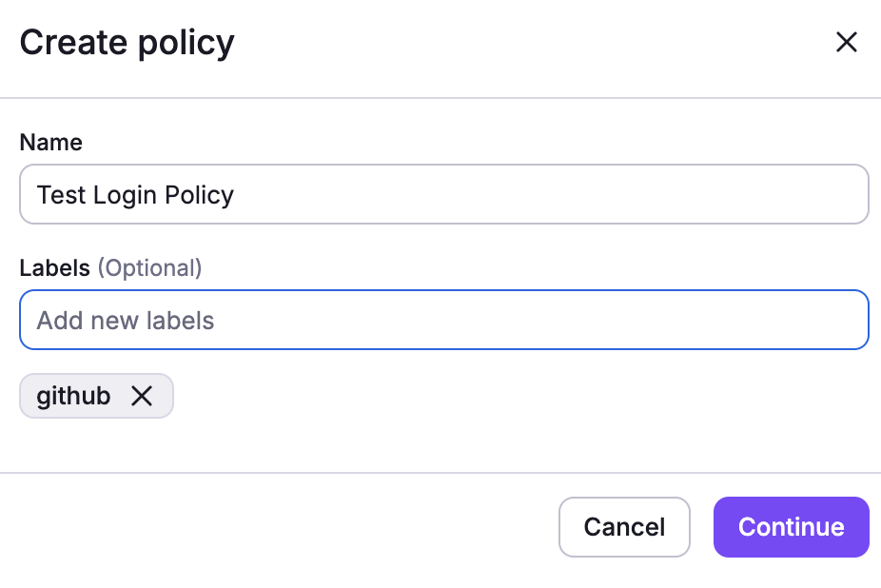The height and width of the screenshot is (588, 881).
Task: Click the Test Login Policy text field
Action: pos(444,194)
